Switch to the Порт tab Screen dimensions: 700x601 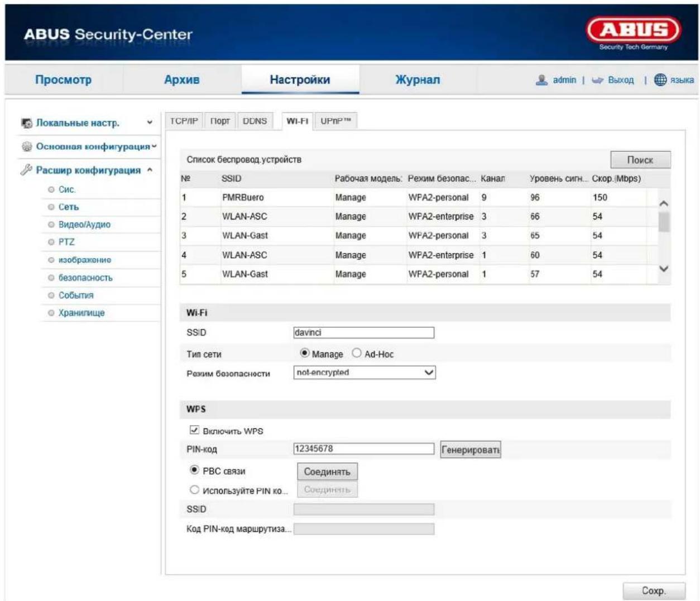click(220, 121)
